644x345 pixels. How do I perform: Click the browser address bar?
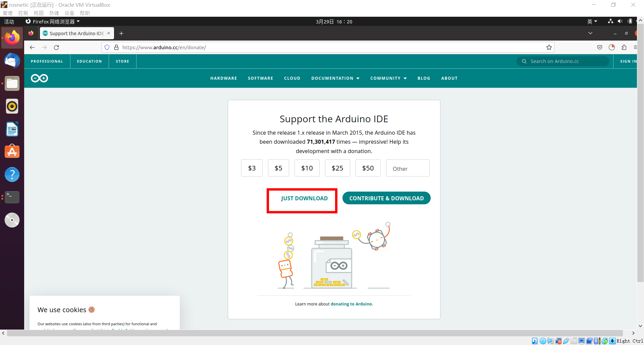pyautogui.click(x=328, y=47)
